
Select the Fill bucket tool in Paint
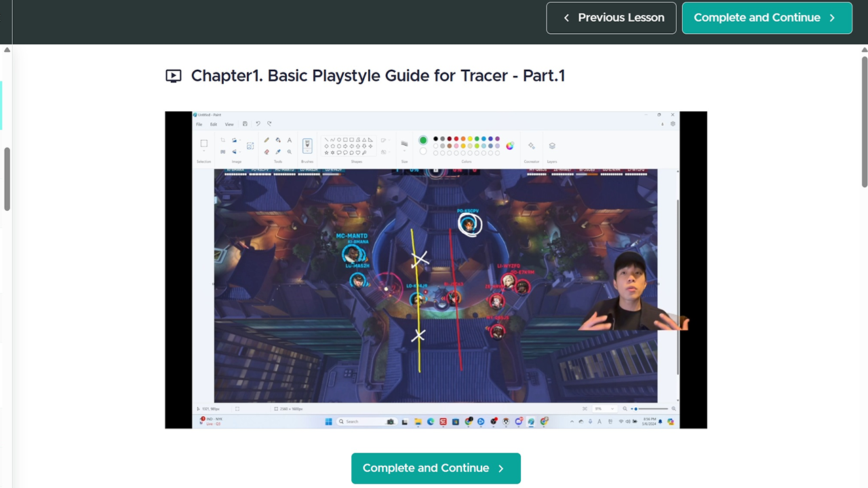(x=278, y=140)
